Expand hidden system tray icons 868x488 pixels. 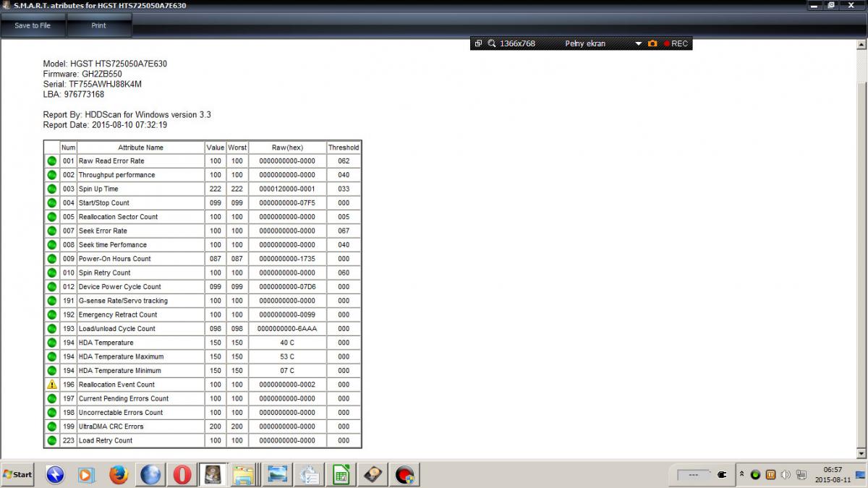coord(741,474)
